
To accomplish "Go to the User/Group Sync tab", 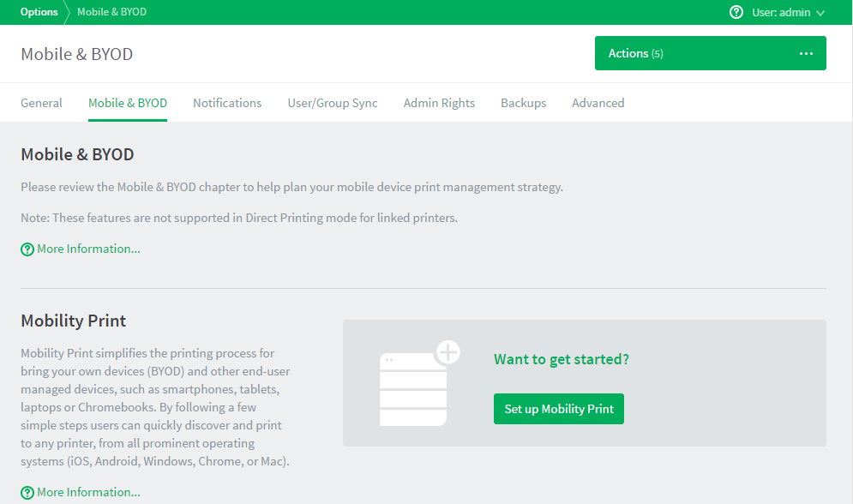I will point(333,103).
